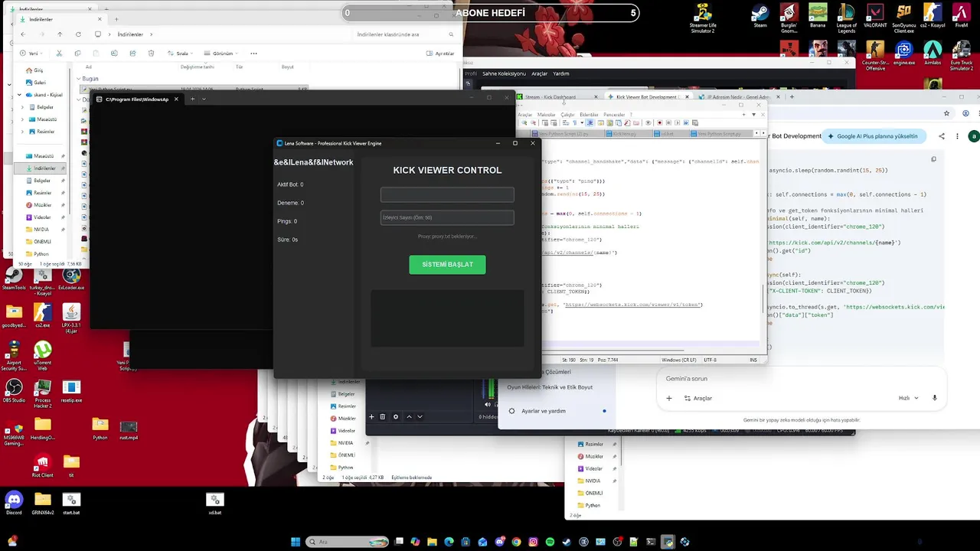Screen dimensions: 980x551
Task: Click SİSTEMİ BAŞLAT in Lena Software window
Action: pyautogui.click(x=447, y=264)
